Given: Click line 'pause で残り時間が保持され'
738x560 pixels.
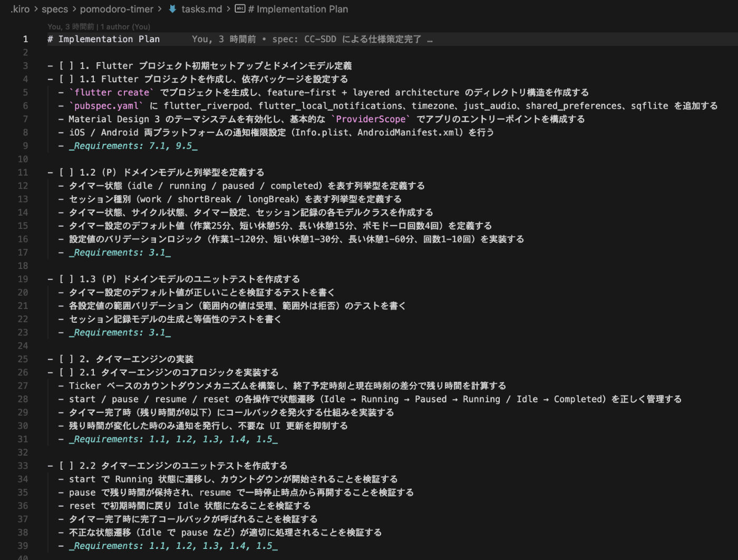Looking at the screenshot, I should click(x=236, y=493).
